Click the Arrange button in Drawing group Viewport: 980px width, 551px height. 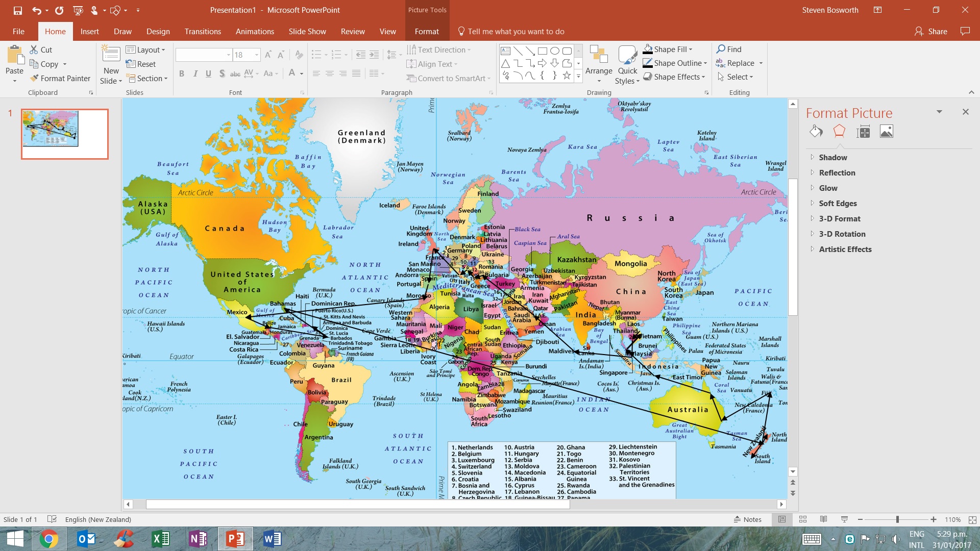point(599,65)
